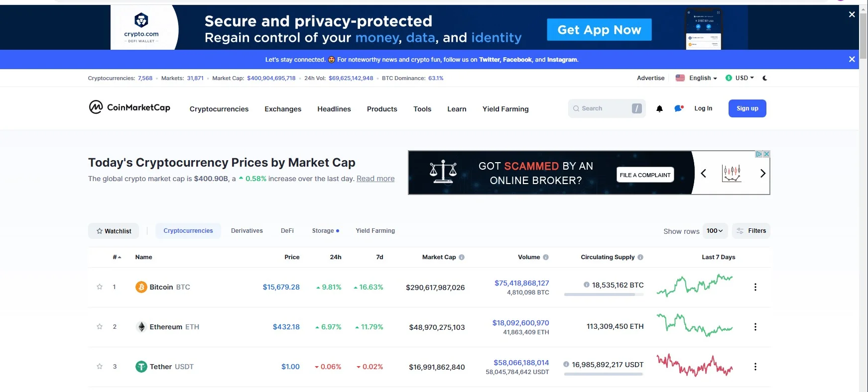Open Bitcoin row three-dot menu
The height and width of the screenshot is (392, 868).
pos(755,287)
